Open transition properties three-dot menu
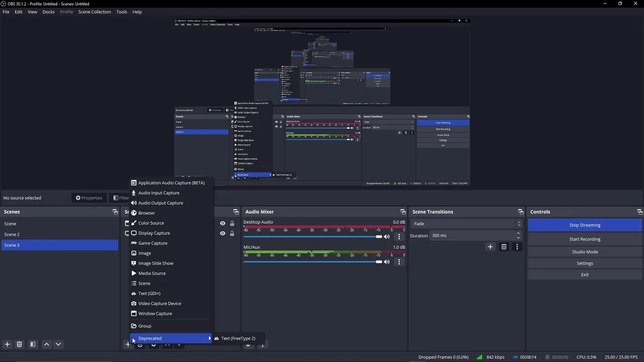This screenshot has width=644, height=362. [x=517, y=247]
